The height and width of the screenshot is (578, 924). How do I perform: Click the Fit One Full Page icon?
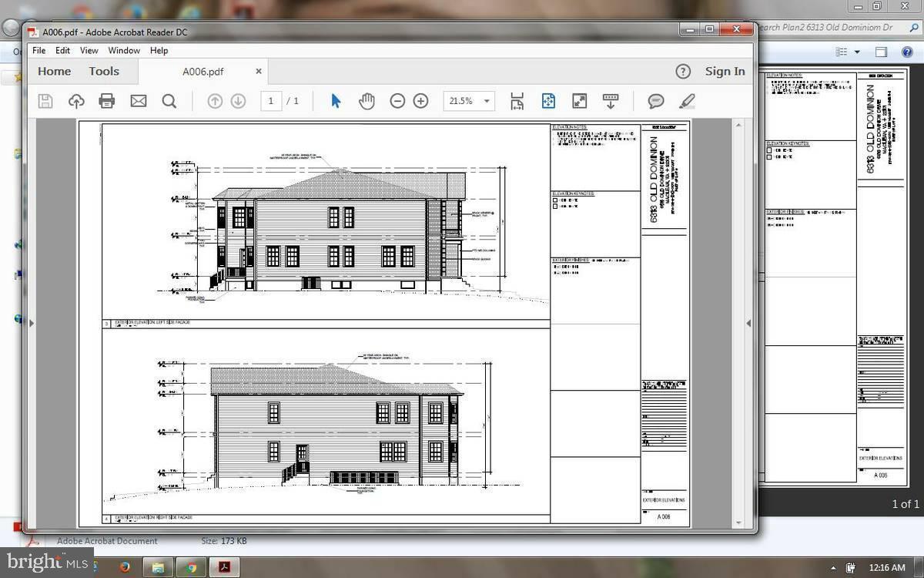pyautogui.click(x=548, y=101)
